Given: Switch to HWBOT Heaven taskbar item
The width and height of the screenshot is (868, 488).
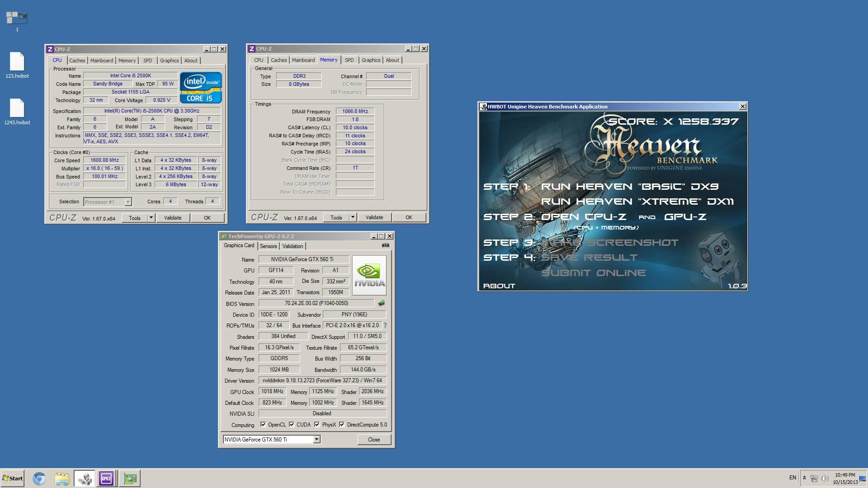Looking at the screenshot, I should tap(85, 479).
